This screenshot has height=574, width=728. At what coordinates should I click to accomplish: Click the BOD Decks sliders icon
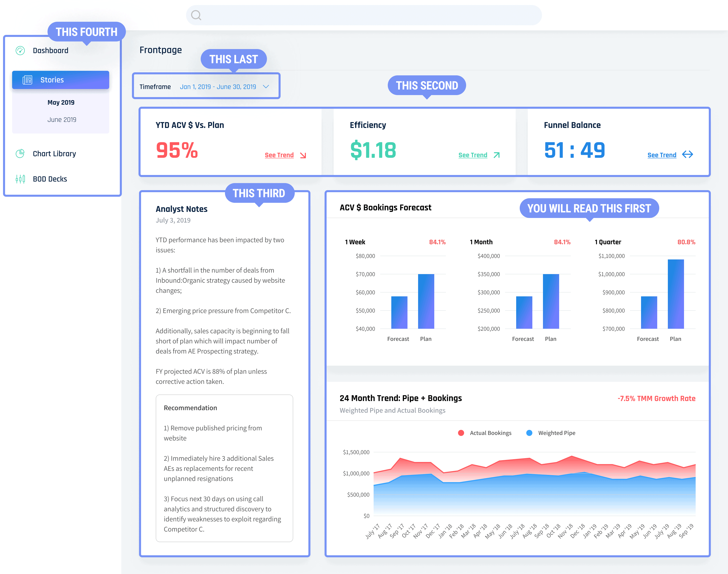tap(20, 179)
